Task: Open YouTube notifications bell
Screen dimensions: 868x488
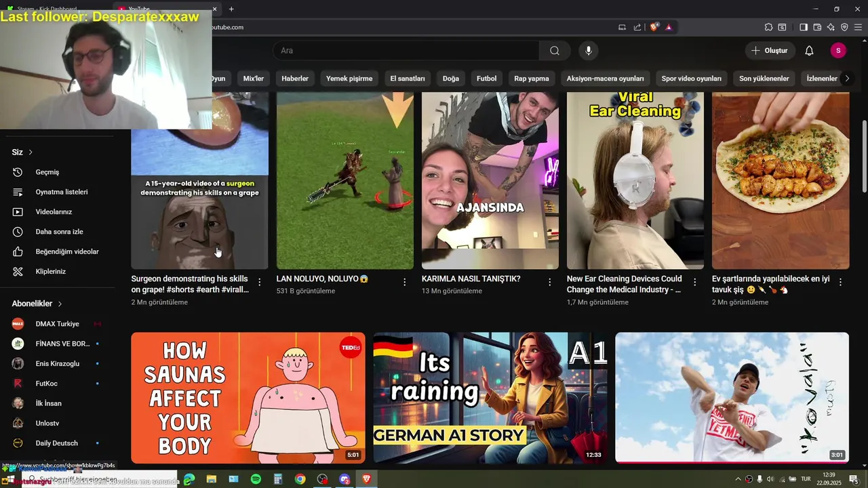Action: [809, 51]
